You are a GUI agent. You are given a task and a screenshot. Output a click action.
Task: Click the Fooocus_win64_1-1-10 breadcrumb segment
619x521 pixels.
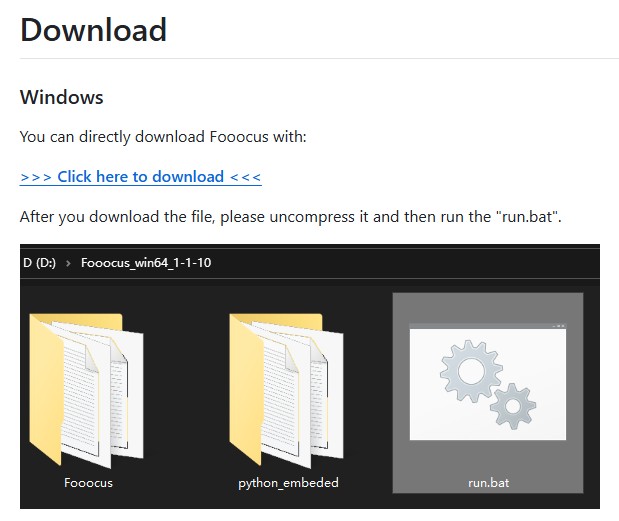point(146,263)
